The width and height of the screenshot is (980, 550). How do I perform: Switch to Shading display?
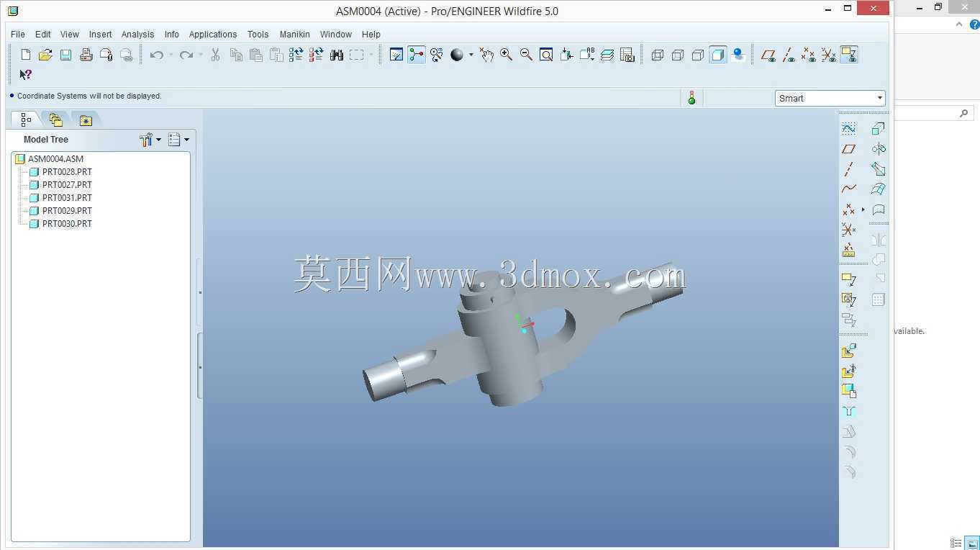pos(718,55)
